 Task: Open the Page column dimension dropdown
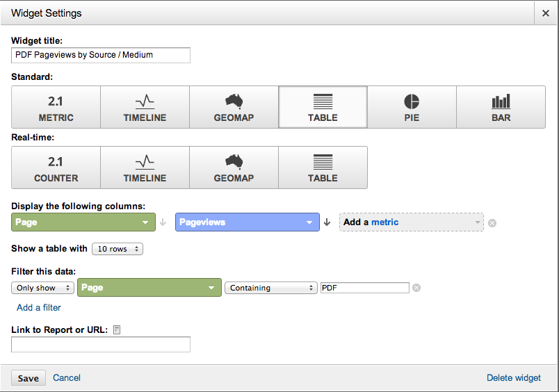click(83, 222)
